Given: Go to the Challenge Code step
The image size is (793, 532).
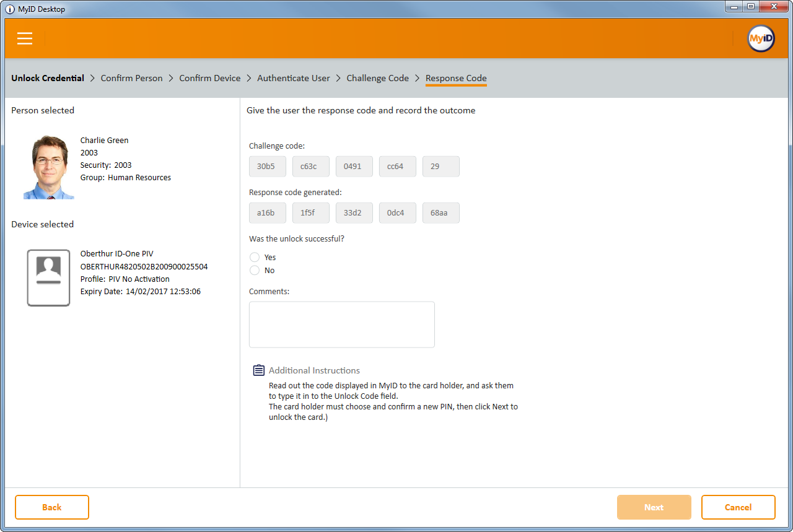Looking at the screenshot, I should pyautogui.click(x=378, y=78).
